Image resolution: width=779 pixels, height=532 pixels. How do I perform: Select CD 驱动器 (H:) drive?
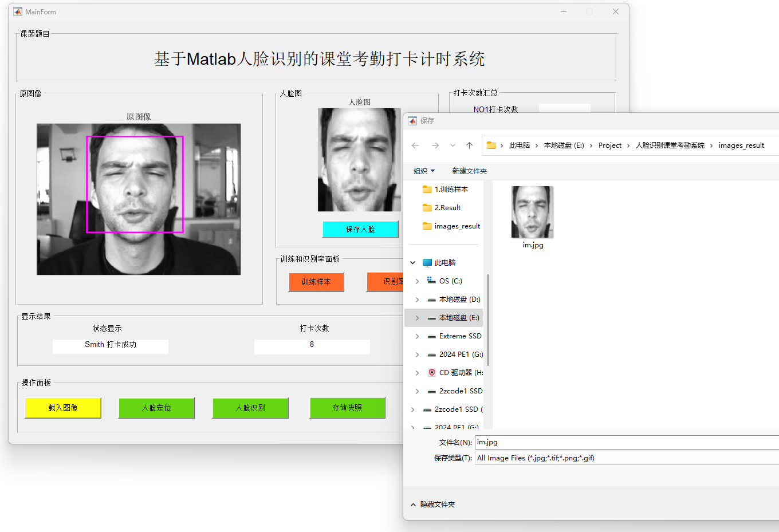click(461, 373)
